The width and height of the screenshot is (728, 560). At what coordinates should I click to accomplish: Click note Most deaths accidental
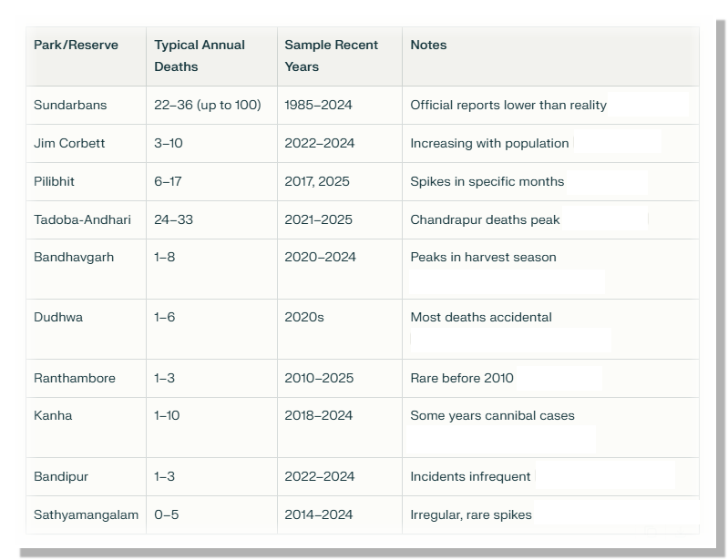click(x=481, y=318)
